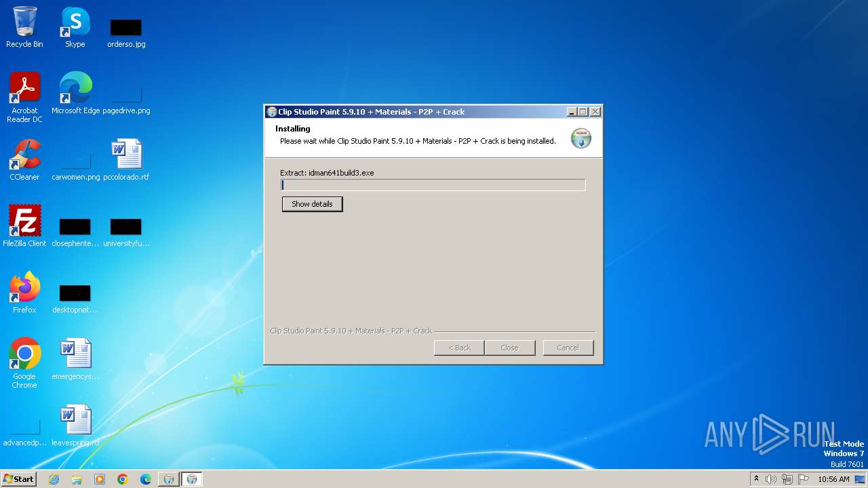Click the installation progress bar
Viewport: 868px width, 488px height.
[433, 185]
